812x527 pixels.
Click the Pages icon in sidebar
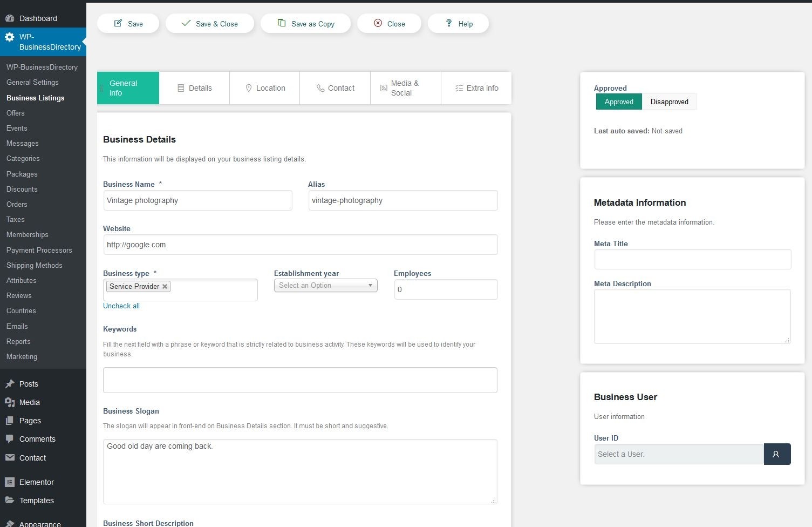pos(9,421)
